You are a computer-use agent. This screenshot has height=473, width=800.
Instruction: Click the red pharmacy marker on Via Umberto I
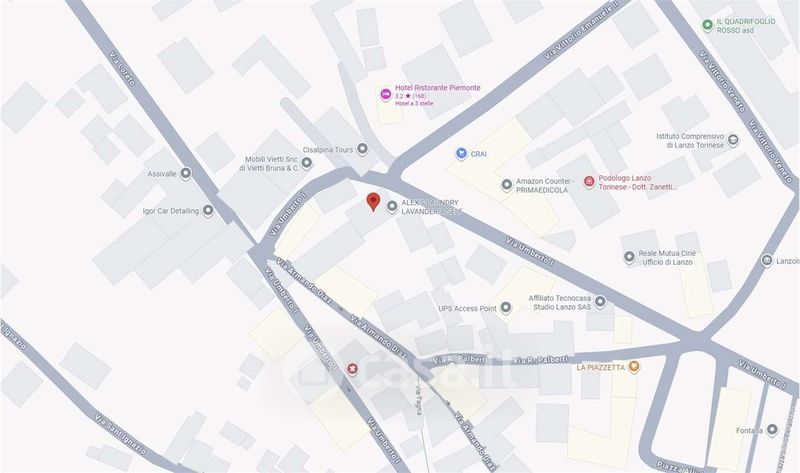click(x=352, y=368)
